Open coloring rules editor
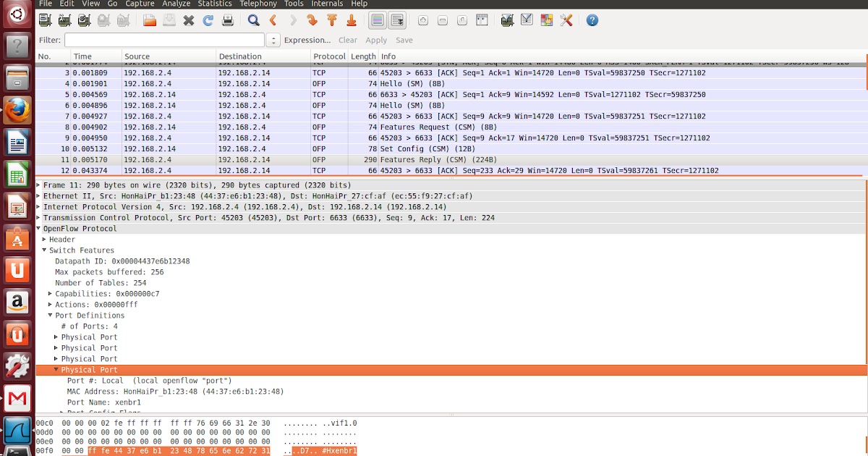 tap(547, 20)
